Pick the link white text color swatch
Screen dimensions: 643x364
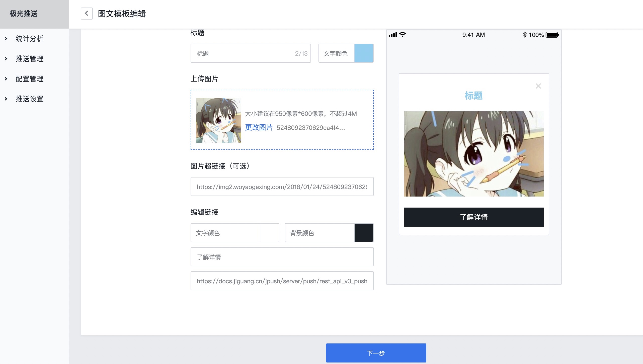click(x=269, y=233)
